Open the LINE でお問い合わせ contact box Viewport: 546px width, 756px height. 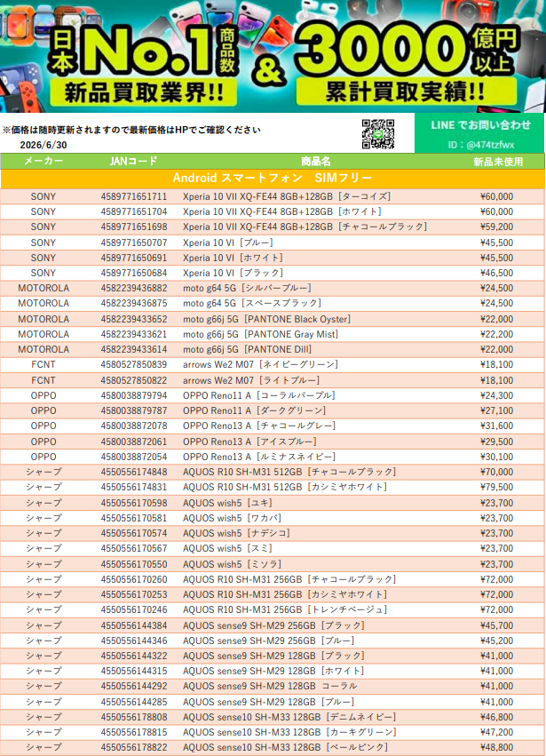(x=479, y=133)
